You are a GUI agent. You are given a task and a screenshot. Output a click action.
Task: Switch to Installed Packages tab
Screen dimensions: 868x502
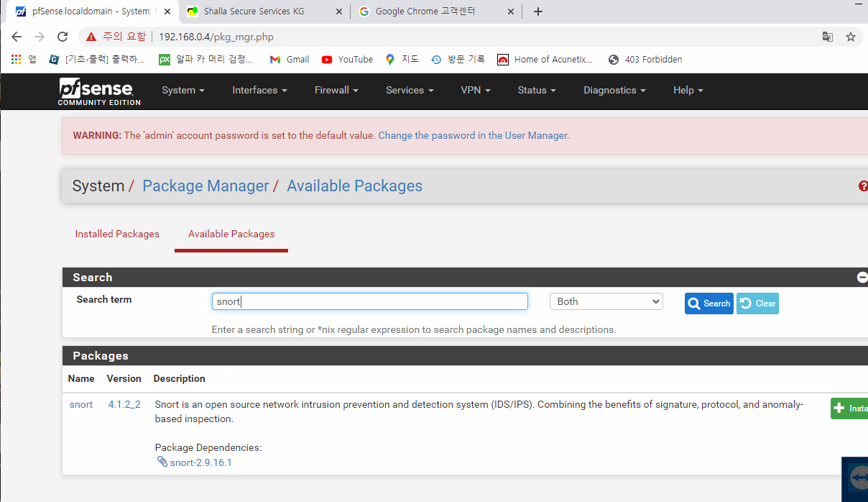(117, 234)
